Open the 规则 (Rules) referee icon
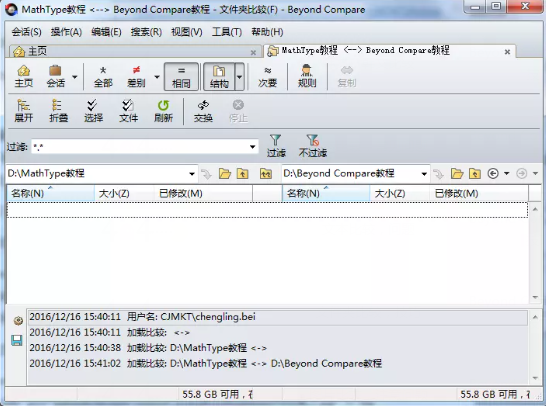 pyautogui.click(x=307, y=76)
